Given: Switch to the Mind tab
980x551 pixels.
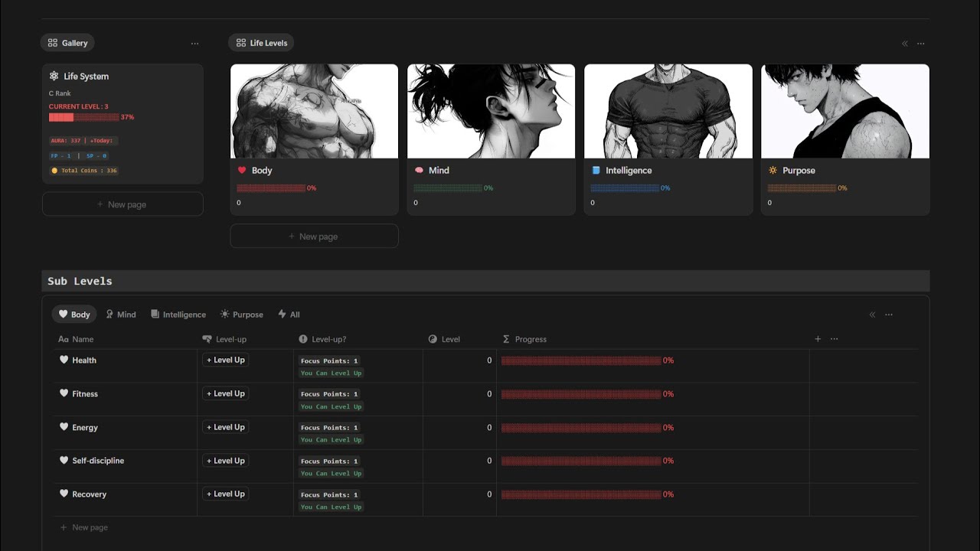Looking at the screenshot, I should coord(121,315).
